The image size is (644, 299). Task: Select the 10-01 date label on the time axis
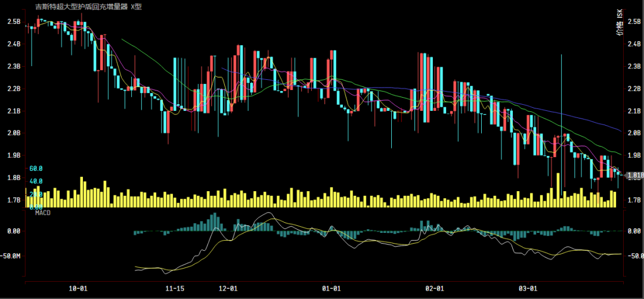(79, 288)
